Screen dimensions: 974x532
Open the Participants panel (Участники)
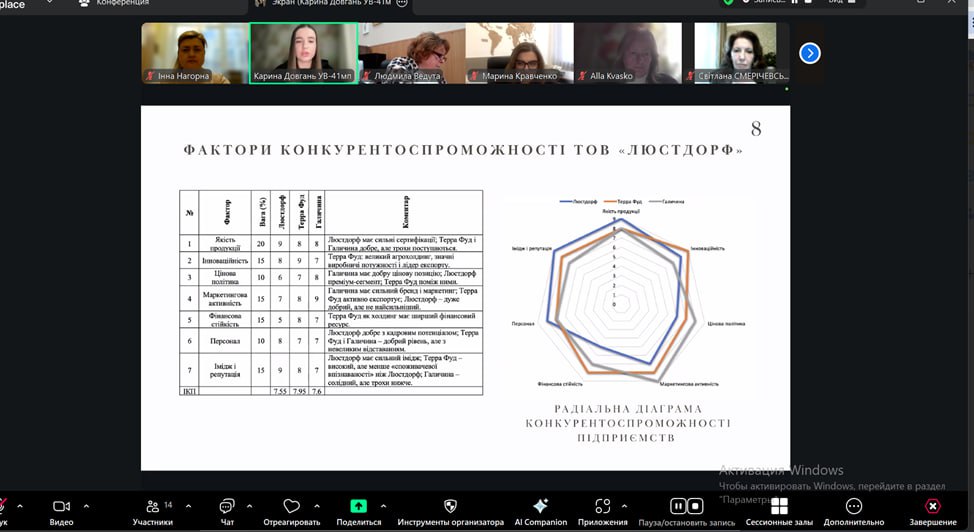point(152,507)
